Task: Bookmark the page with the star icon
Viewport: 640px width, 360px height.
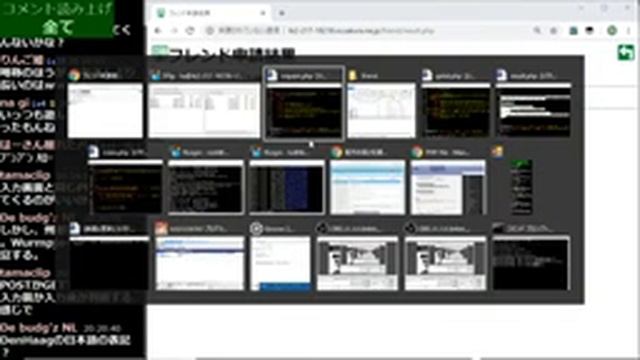Action: [x=553, y=31]
